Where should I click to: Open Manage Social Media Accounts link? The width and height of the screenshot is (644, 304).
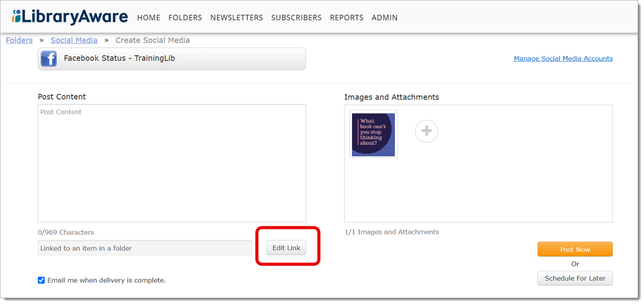pos(563,58)
